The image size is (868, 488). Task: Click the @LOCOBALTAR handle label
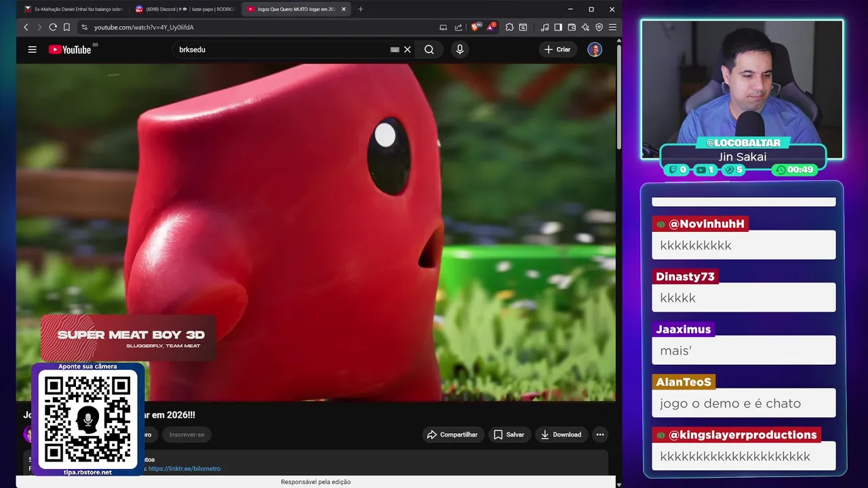coord(743,143)
